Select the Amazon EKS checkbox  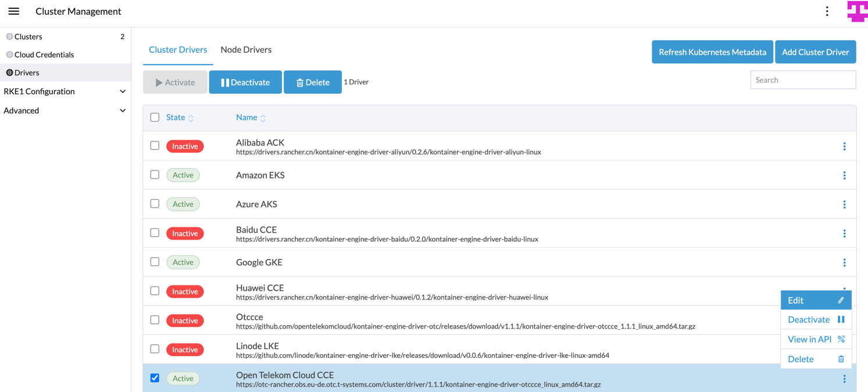155,174
